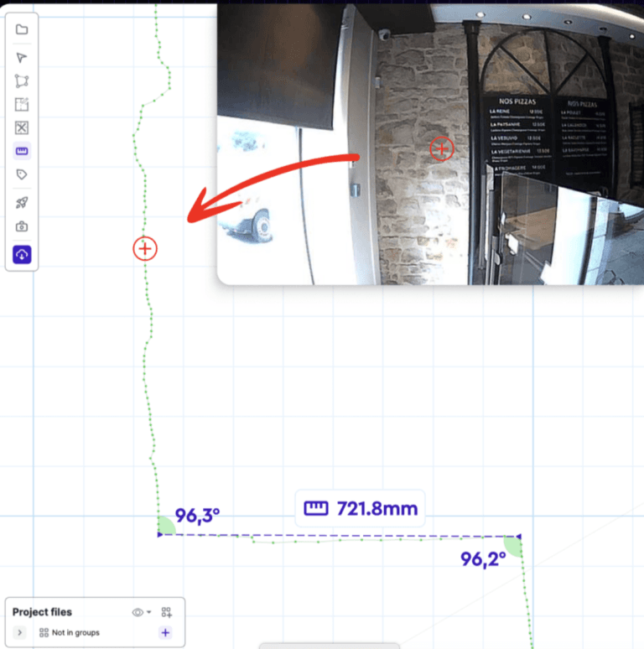Open the visibility dropdown arrow

tap(149, 612)
